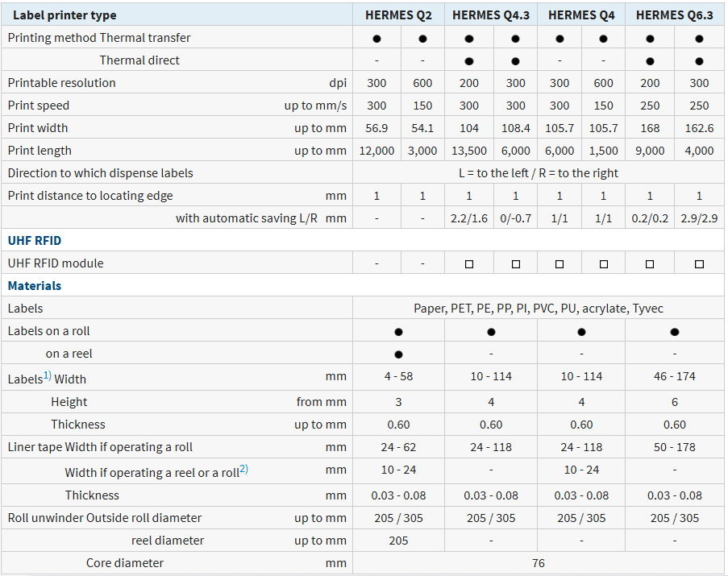Screen dimensions: 728x576
Task: Check UHF RFID module box for HERMES Q6.3 300 dpi
Action: (x=699, y=264)
